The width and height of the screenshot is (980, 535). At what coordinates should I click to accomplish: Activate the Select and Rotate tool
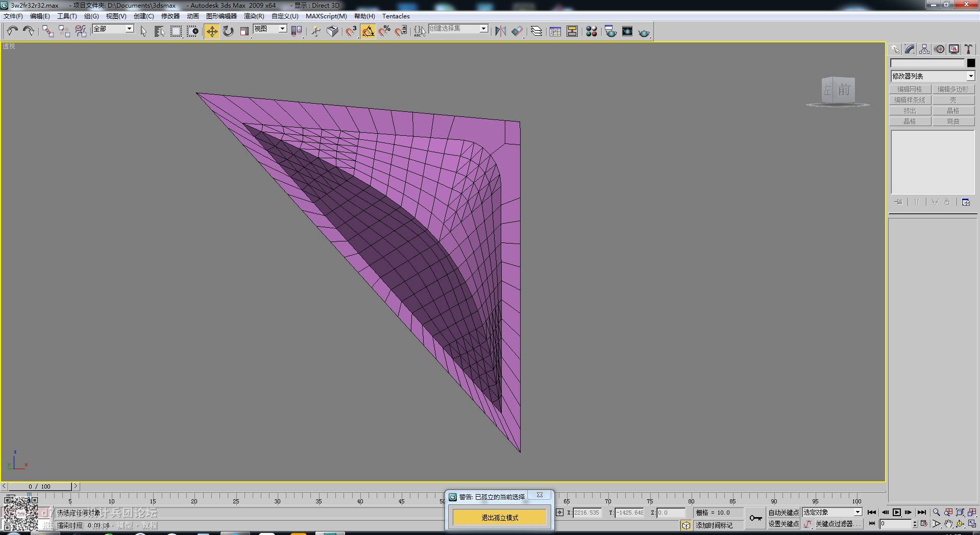tap(228, 31)
